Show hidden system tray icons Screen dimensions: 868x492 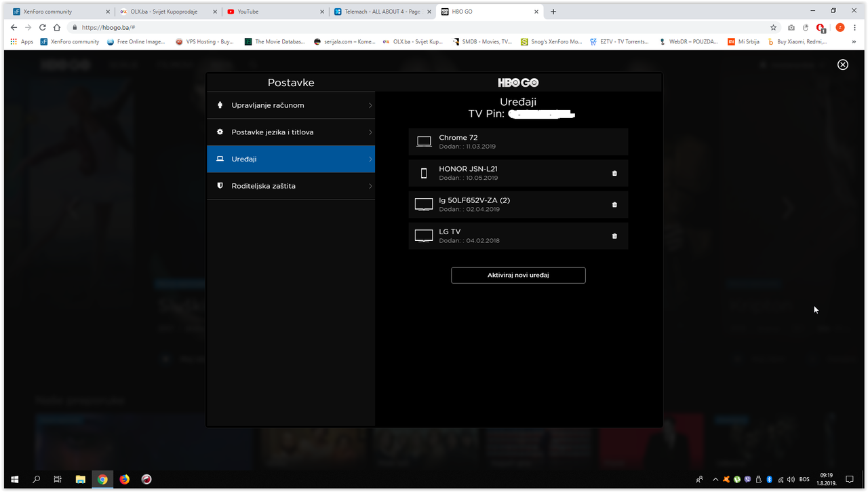[715, 479]
